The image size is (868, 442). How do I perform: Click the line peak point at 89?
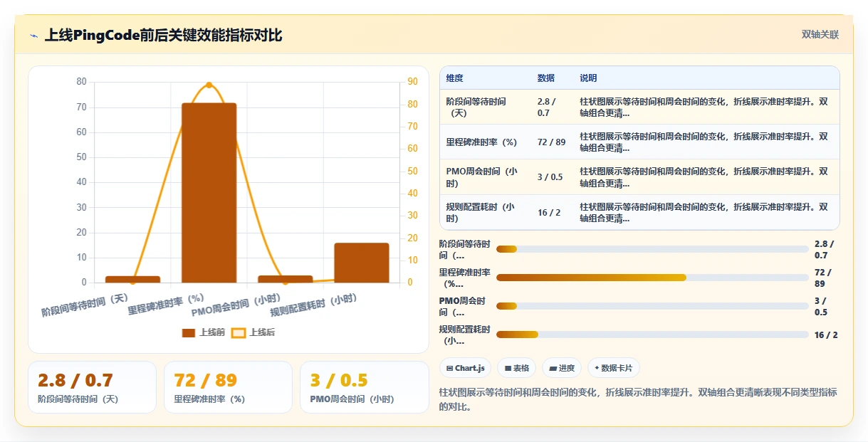click(209, 85)
